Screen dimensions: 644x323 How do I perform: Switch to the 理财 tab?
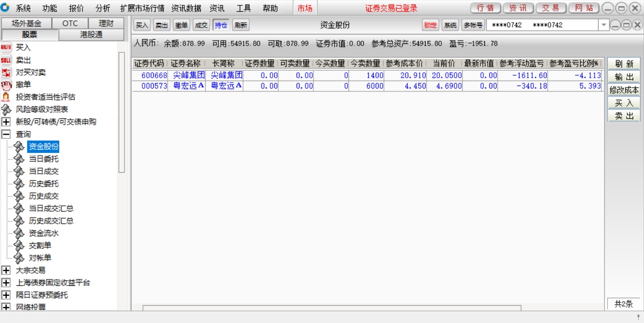(x=106, y=23)
